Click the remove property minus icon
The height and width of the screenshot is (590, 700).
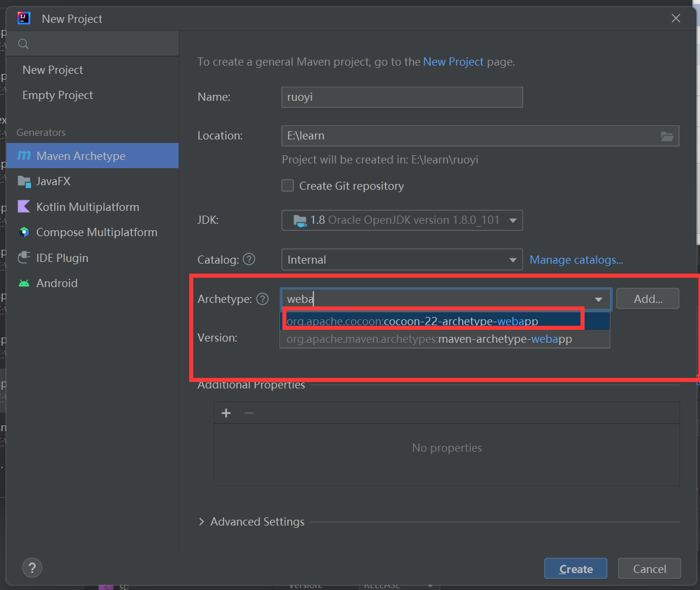point(249,413)
